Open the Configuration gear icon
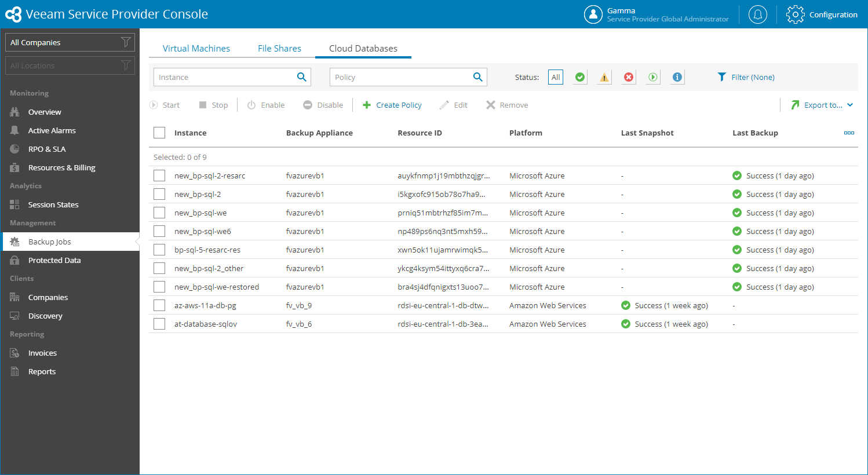Screen dimensions: 868x475 click(796, 14)
